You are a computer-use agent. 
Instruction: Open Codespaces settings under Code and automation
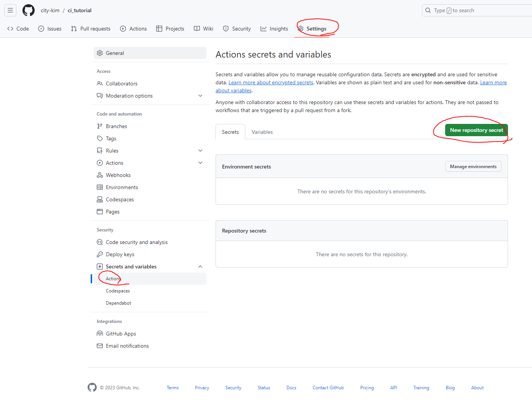pyautogui.click(x=150, y=199)
